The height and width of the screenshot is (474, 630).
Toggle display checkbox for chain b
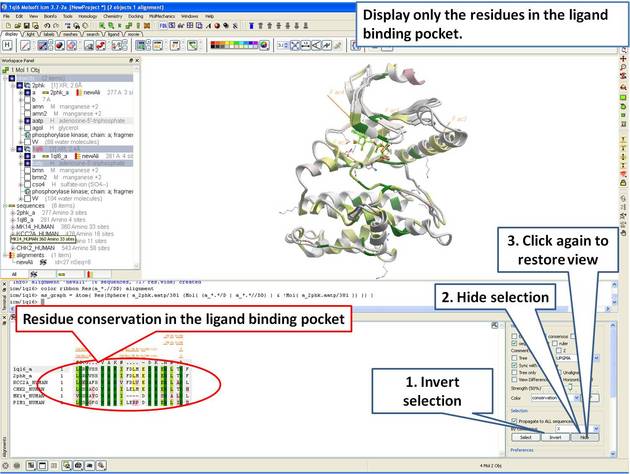tap(27, 99)
